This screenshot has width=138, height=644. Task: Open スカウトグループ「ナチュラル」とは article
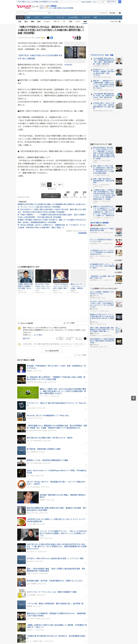coord(52,592)
